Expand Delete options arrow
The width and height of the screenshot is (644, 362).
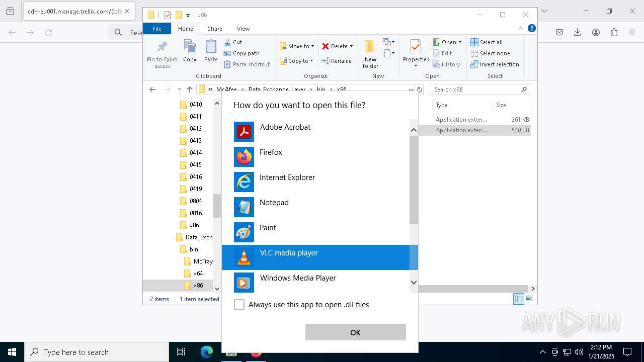351,46
